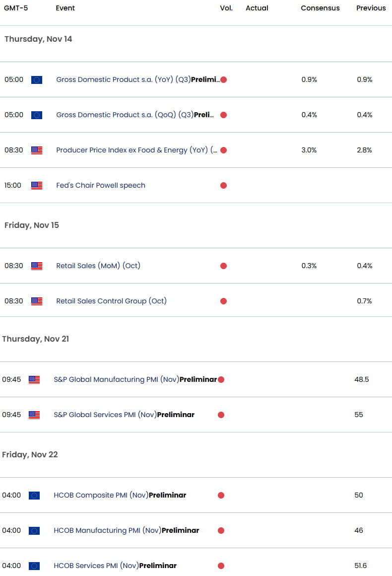Click the Consensus column header
This screenshot has height=576, width=392.
tap(320, 8)
